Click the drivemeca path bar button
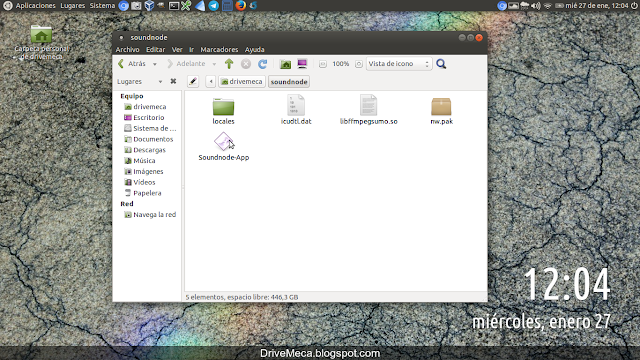 (242, 82)
